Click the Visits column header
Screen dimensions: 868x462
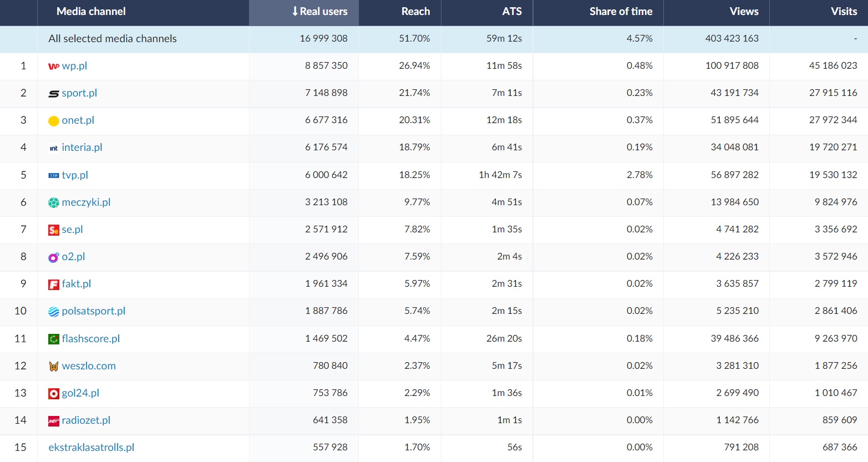click(843, 12)
